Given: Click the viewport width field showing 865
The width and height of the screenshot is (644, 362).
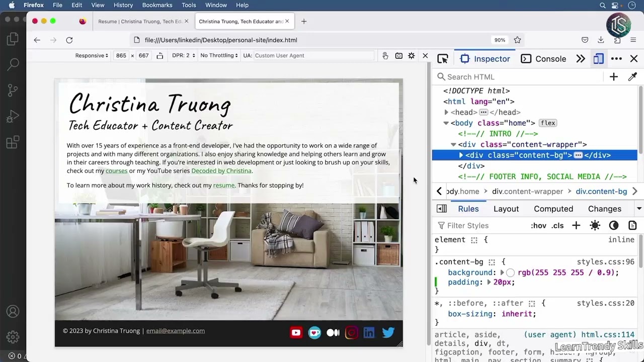Looking at the screenshot, I should (121, 55).
